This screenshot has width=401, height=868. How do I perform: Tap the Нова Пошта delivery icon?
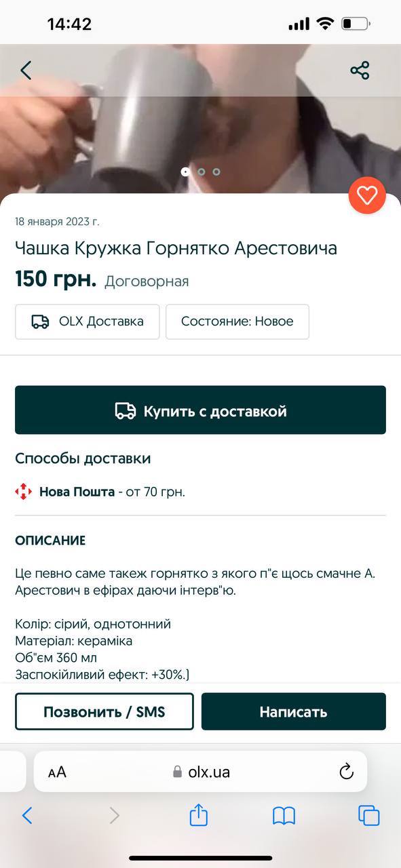click(x=22, y=491)
